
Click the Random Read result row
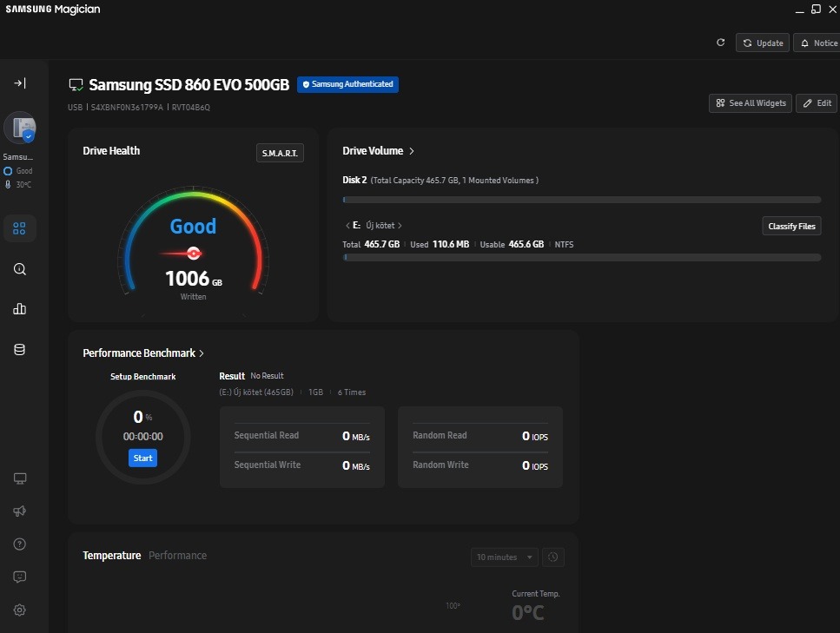[480, 436]
